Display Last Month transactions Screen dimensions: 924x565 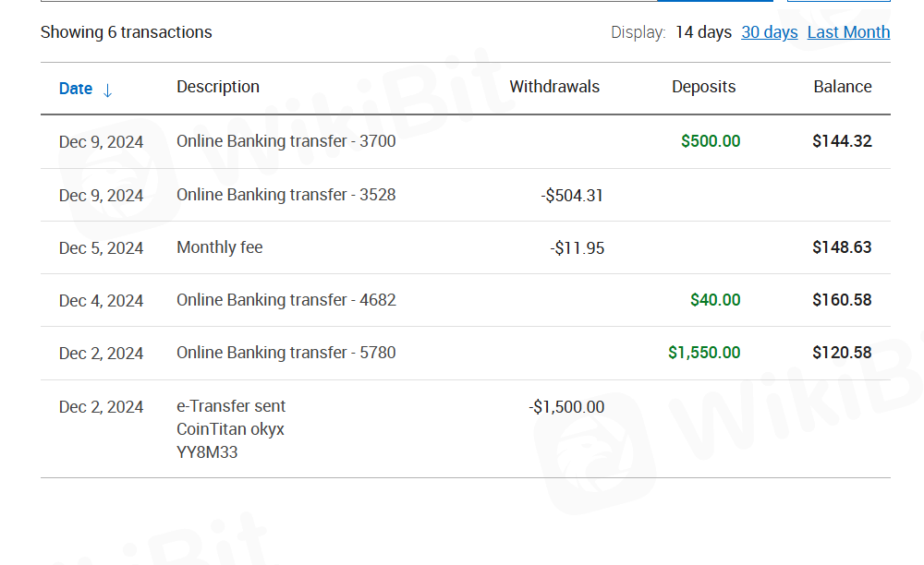coord(848,32)
